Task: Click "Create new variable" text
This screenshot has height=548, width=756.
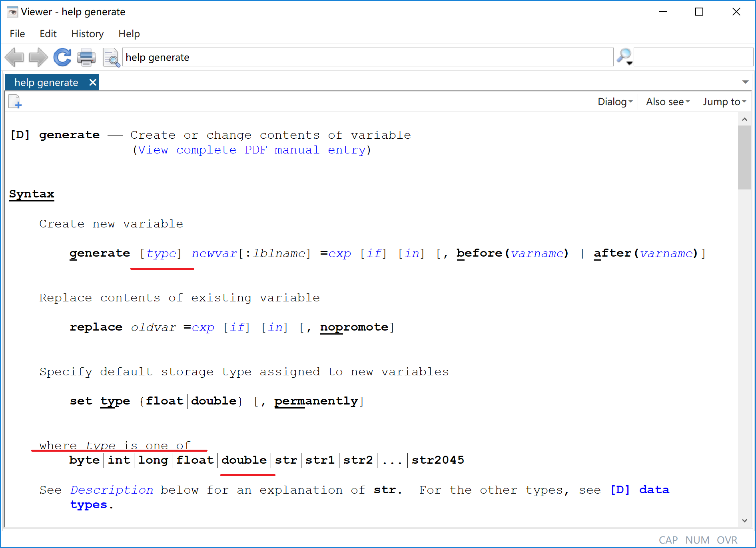Action: 111,224
